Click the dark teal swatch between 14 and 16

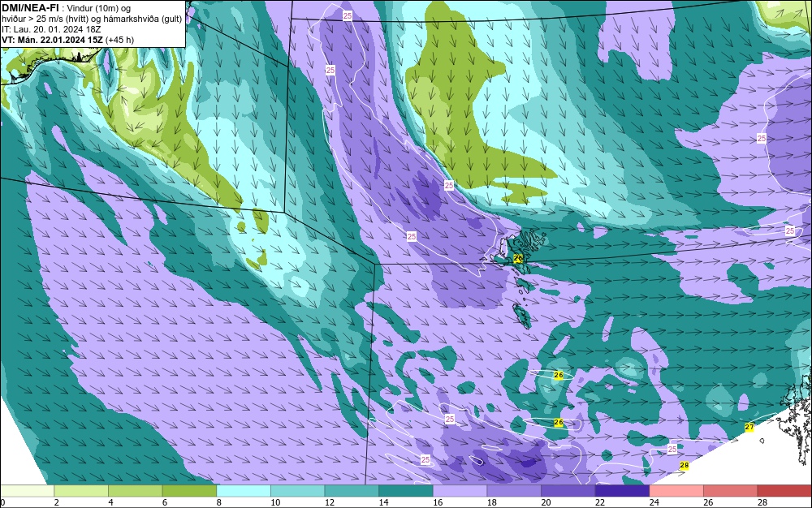click(406, 491)
